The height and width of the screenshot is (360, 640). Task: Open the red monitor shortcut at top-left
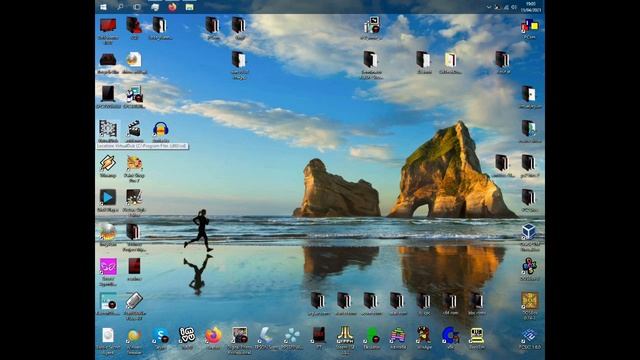(x=108, y=25)
